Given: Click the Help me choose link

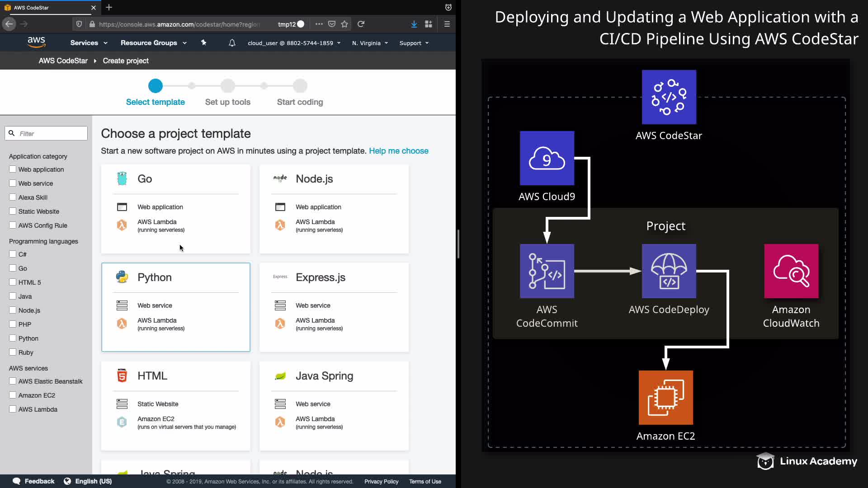Looking at the screenshot, I should point(398,151).
